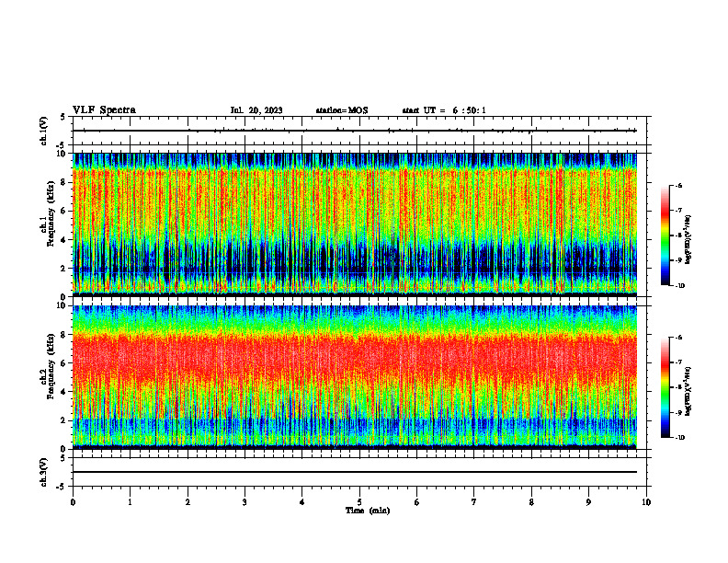Click the "-10" label on the ch.2 color bar
Viewport: 728px width, 563px height.
(679, 438)
